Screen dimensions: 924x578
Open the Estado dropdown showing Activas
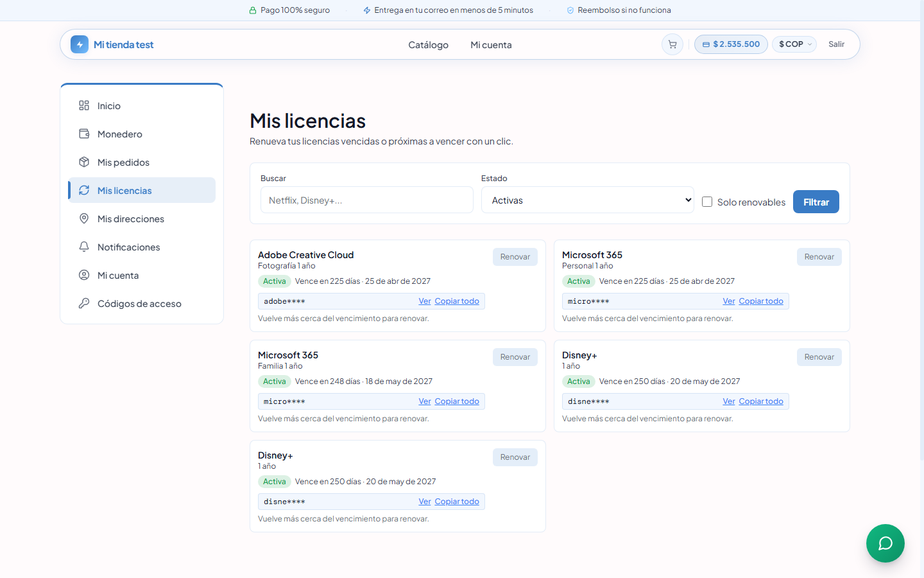click(x=587, y=200)
